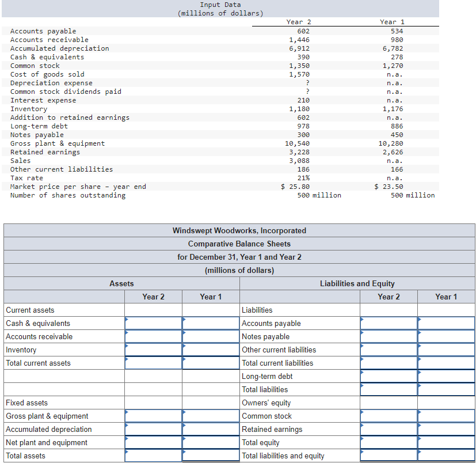Image resolution: width=476 pixels, height=463 pixels.
Task: Click the Total liabilities and equity Year 2 cell
Action: pos(388,456)
